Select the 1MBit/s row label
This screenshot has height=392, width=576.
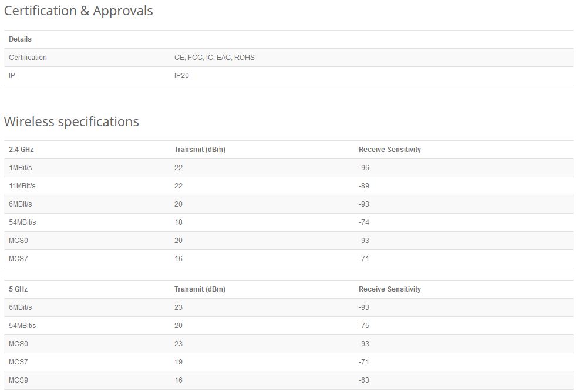click(x=21, y=168)
